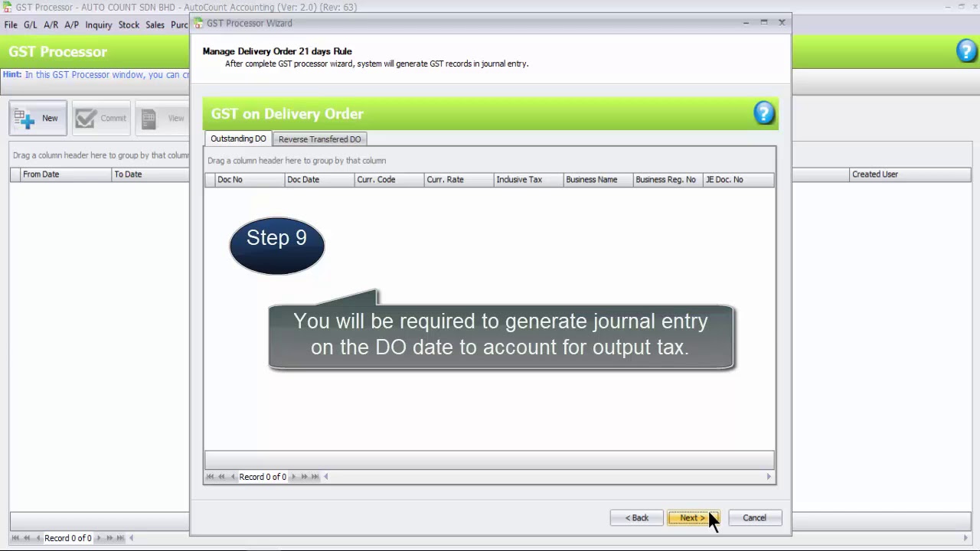The height and width of the screenshot is (551, 980).
Task: Click the left scroll arrow in the main window grid
Action: coord(131,538)
